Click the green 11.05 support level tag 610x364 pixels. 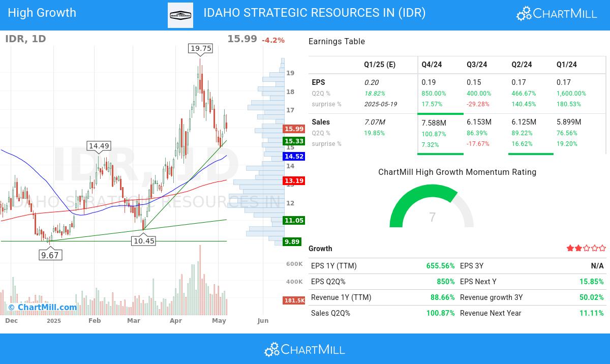click(294, 220)
